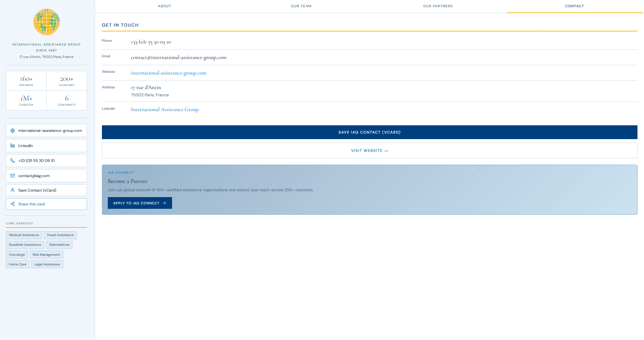Click the person icon beside Save Contact
This screenshot has height=340, width=644.
pos(13,190)
